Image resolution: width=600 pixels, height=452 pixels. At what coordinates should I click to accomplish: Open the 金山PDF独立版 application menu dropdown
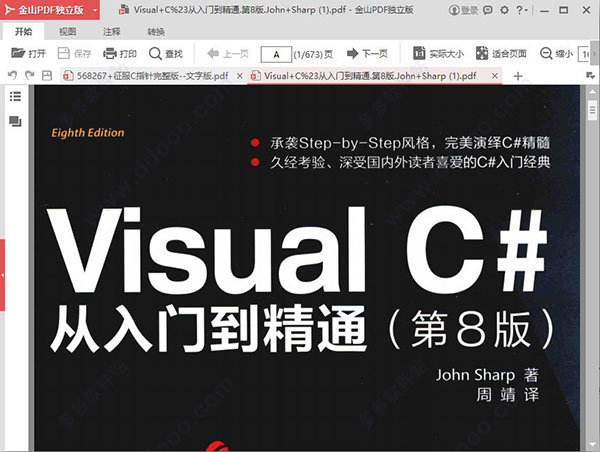[95, 10]
